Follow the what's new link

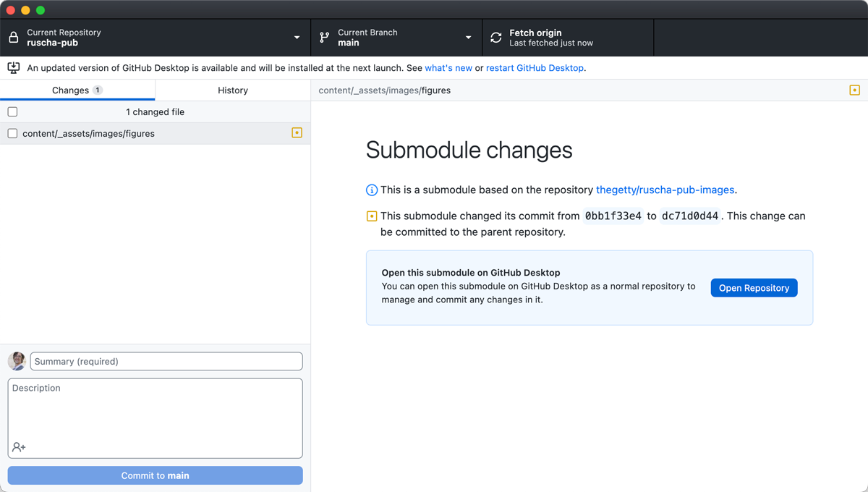[x=448, y=68]
